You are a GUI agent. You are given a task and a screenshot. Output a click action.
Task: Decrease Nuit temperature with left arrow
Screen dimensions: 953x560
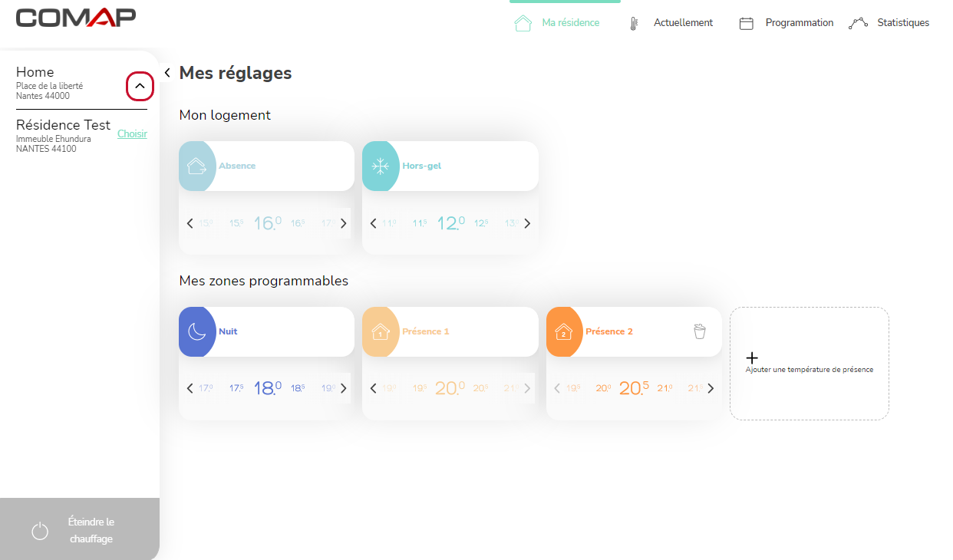pyautogui.click(x=190, y=388)
